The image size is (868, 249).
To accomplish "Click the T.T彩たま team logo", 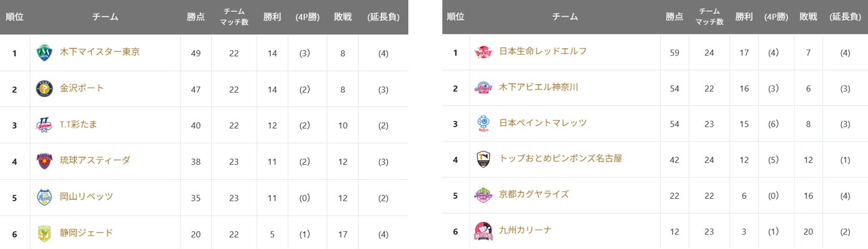I will (x=44, y=125).
